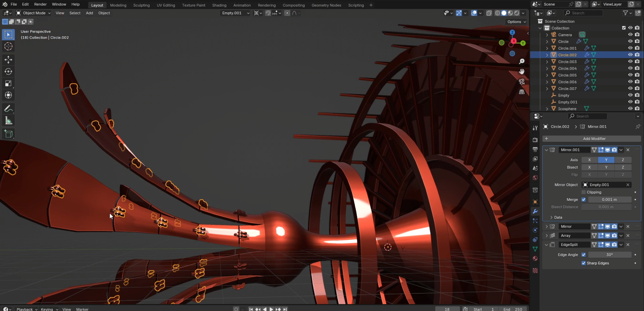Collapse the EdgeSplit modifier panel

pos(546,245)
